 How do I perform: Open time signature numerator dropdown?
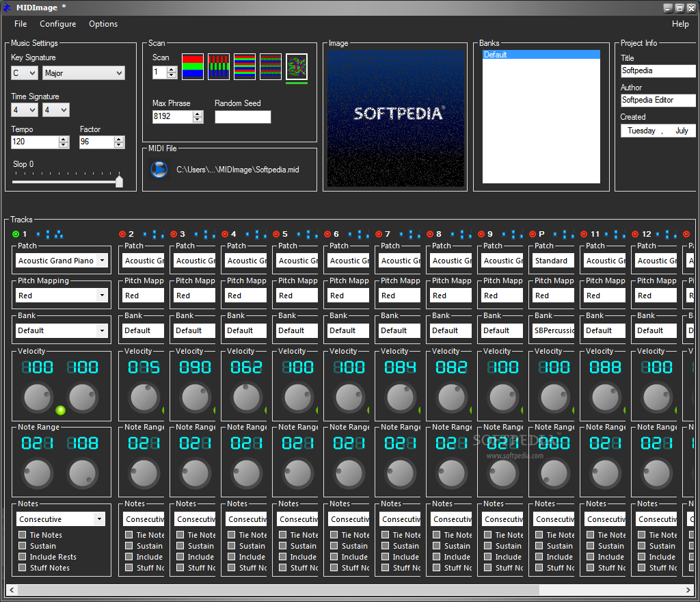click(x=25, y=110)
